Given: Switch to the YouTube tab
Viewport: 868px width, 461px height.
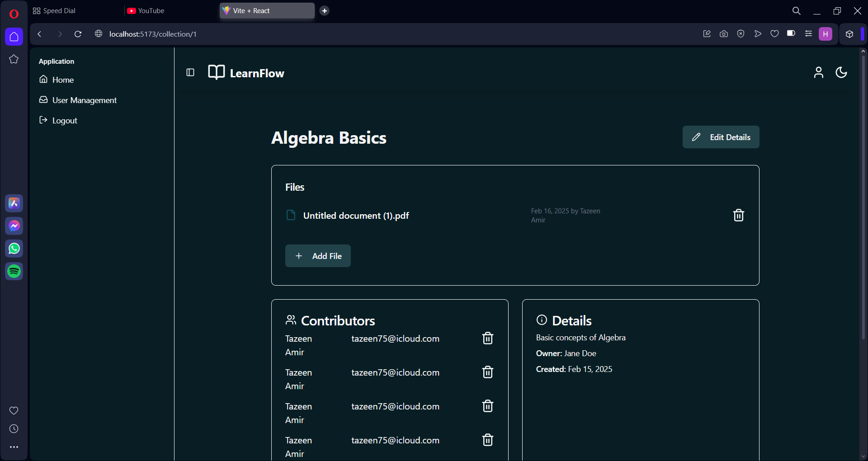Looking at the screenshot, I should 151,11.
